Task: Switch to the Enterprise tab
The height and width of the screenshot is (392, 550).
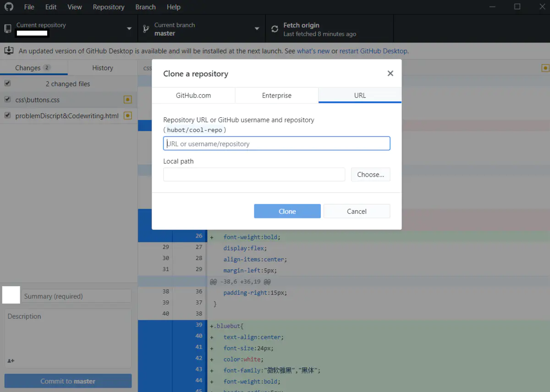Action: (277, 95)
